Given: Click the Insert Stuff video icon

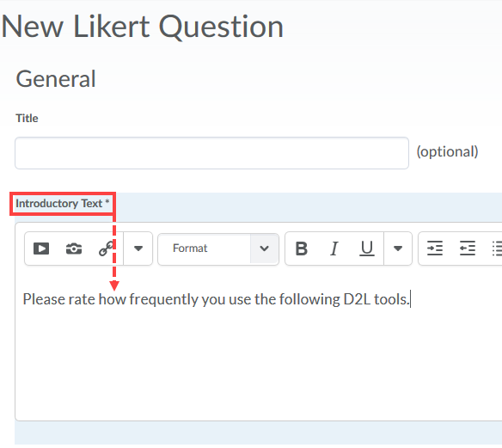Looking at the screenshot, I should click(41, 249).
